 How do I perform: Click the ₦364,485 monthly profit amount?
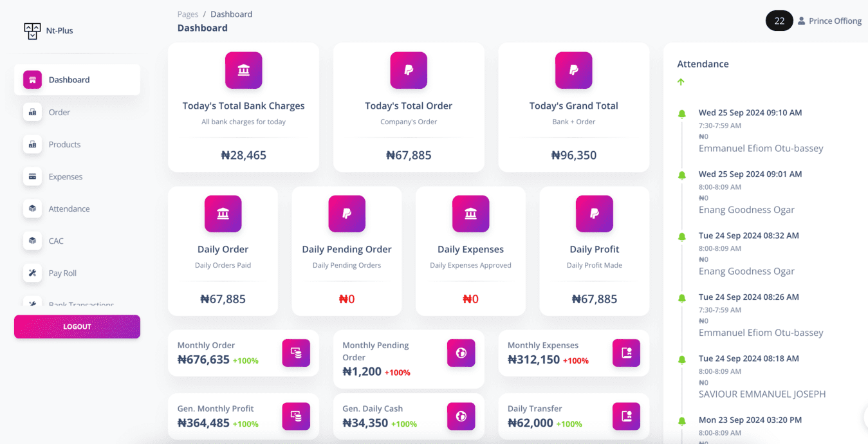tap(203, 423)
